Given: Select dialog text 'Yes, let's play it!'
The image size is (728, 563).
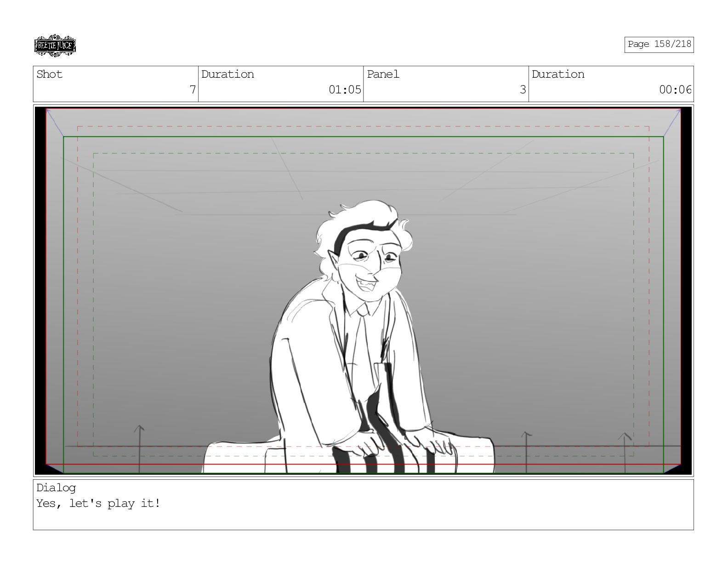Looking at the screenshot, I should tap(98, 503).
